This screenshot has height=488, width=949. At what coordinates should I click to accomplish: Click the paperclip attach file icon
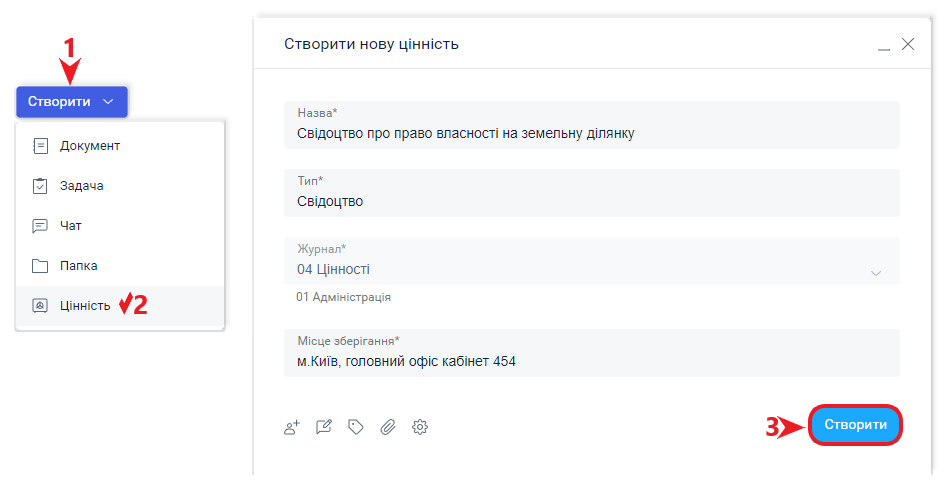[388, 427]
